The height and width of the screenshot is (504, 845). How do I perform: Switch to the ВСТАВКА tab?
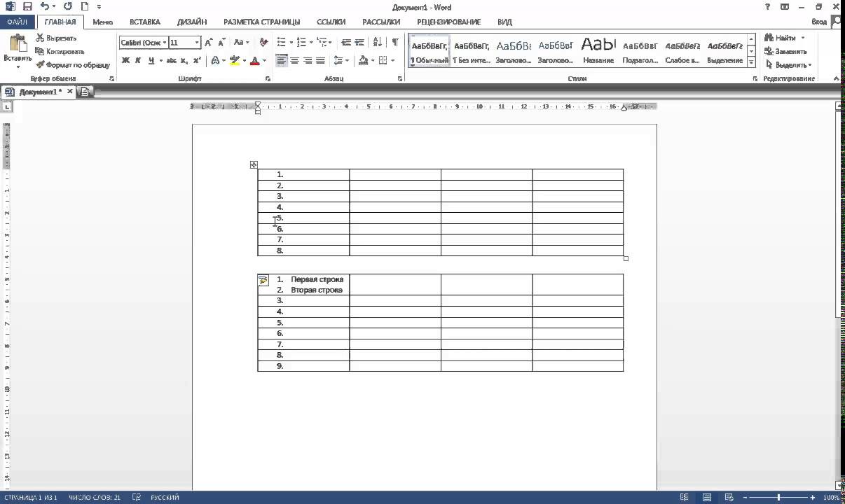coord(145,22)
